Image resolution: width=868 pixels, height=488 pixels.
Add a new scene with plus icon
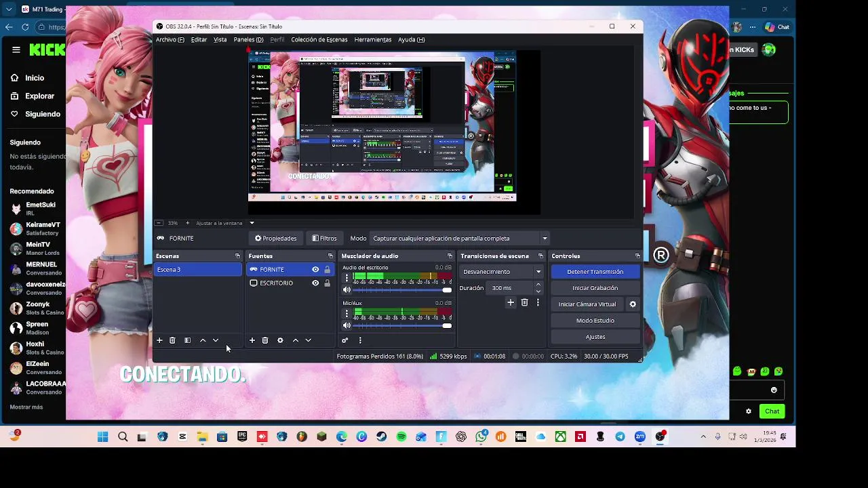coord(159,340)
